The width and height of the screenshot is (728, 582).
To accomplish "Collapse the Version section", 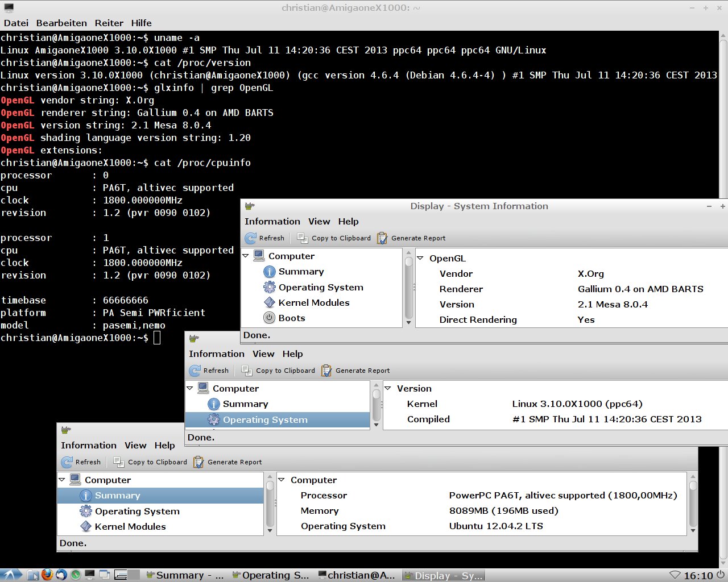I will (388, 388).
